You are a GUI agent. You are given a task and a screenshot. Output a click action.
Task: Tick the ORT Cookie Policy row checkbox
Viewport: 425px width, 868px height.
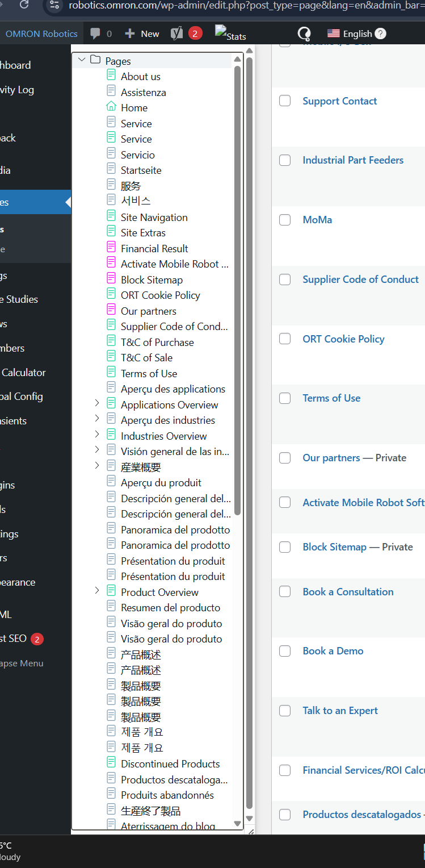[x=285, y=339]
